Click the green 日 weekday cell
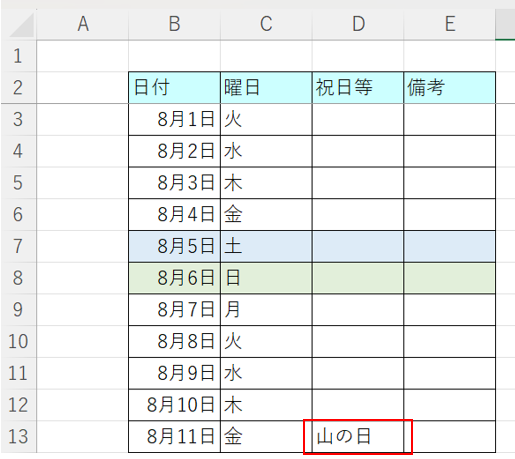The height and width of the screenshot is (459, 515). (266, 278)
